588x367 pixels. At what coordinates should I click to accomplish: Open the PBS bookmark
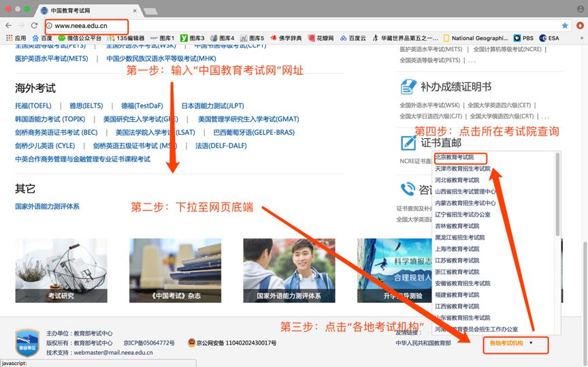(x=523, y=38)
